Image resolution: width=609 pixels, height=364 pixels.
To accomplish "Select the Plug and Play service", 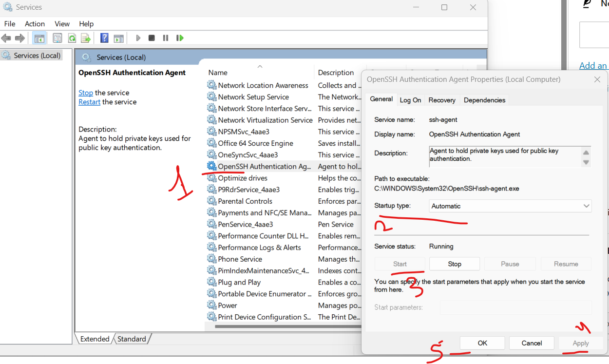I will (x=239, y=282).
